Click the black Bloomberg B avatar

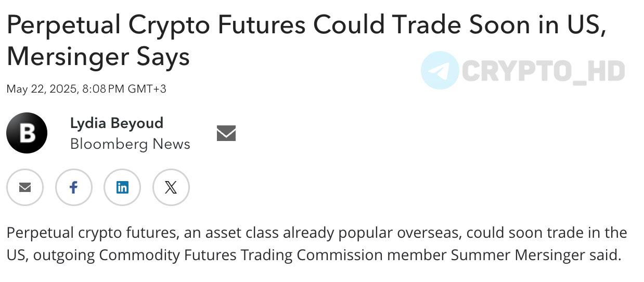[x=27, y=133]
